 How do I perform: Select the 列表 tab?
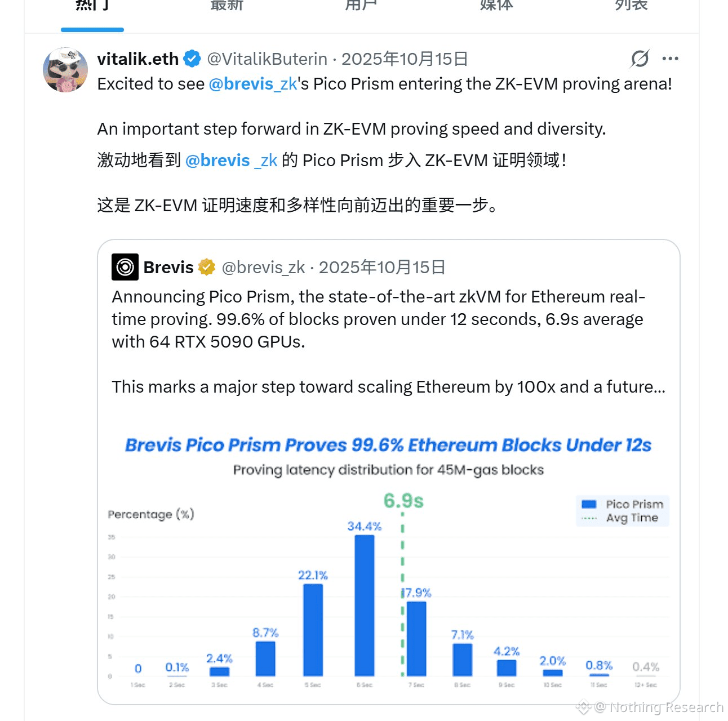click(631, 6)
